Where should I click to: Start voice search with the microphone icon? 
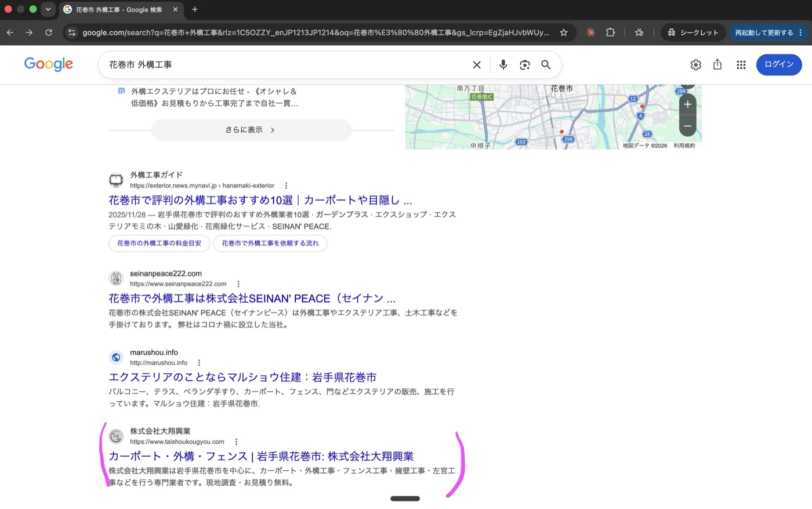pos(503,65)
